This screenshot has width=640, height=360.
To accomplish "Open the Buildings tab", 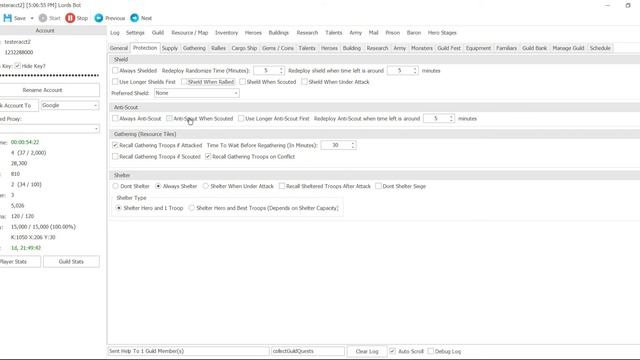I will (x=278, y=33).
